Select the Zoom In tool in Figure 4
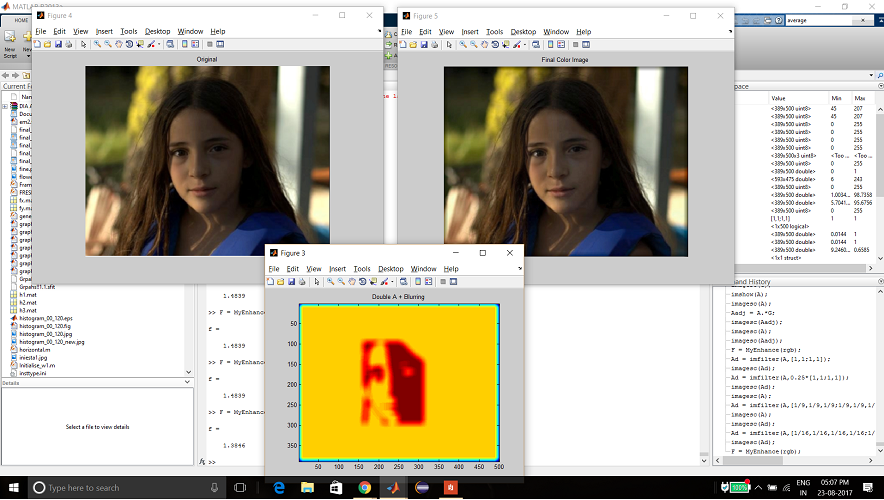 98,44
